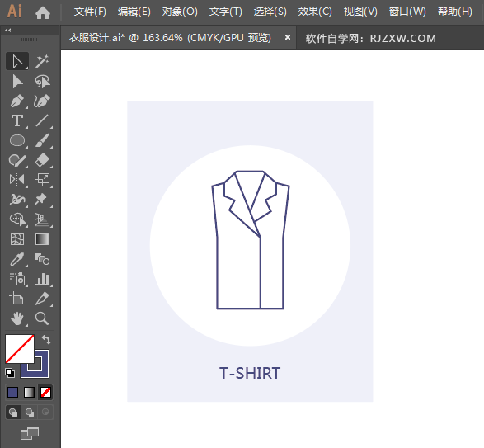
Task: Set paint to None mode
Action: (x=46, y=393)
